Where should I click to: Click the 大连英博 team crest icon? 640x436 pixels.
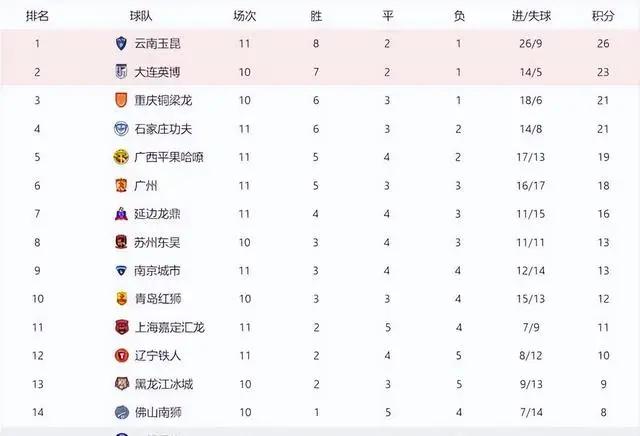[x=121, y=72]
